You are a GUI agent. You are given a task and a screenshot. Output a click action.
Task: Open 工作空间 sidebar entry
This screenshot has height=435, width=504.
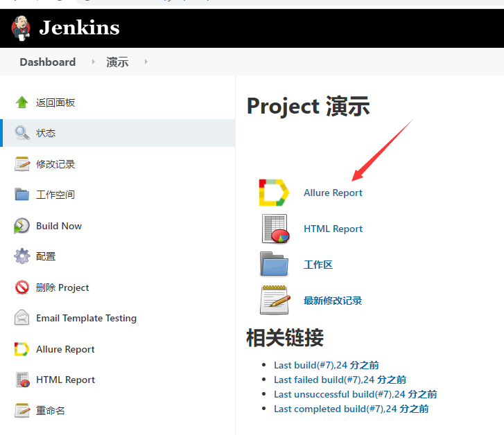pos(55,195)
